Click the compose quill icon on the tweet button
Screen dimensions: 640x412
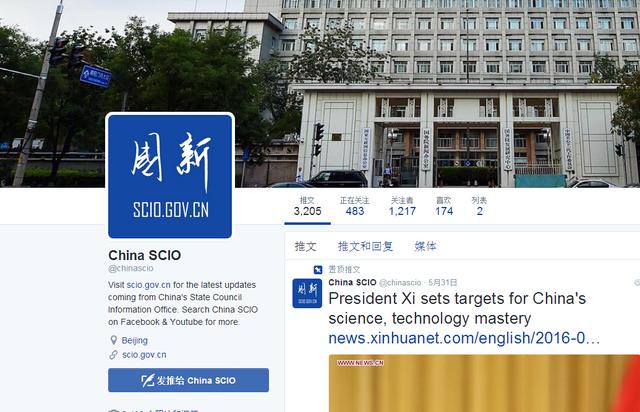tap(147, 381)
